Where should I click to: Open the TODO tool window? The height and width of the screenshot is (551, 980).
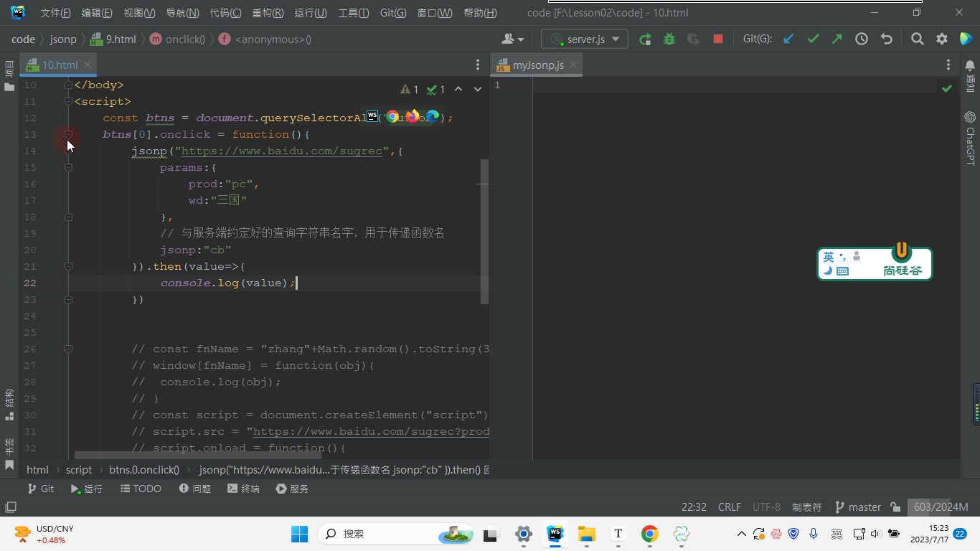tap(141, 489)
